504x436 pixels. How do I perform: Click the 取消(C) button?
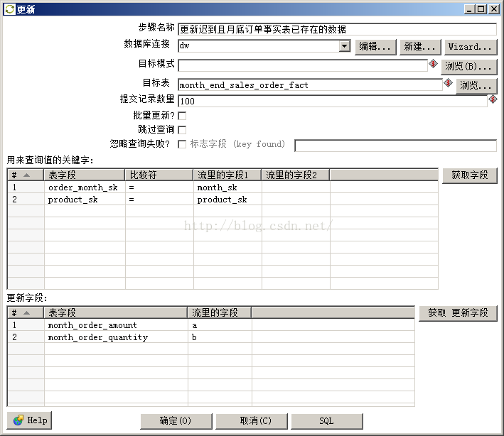(252, 421)
